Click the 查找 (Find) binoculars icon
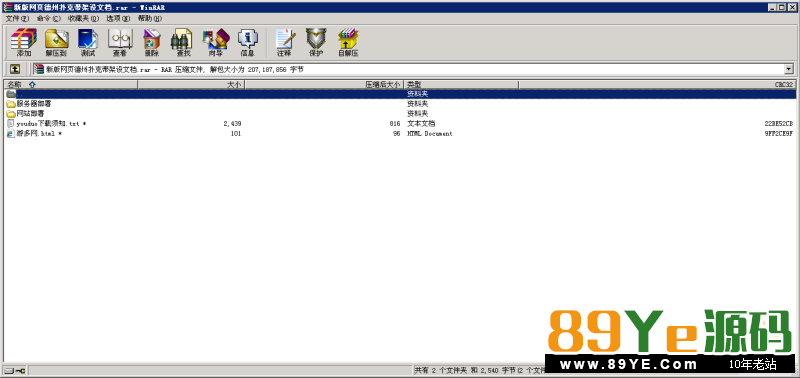The image size is (800, 378). click(x=183, y=43)
